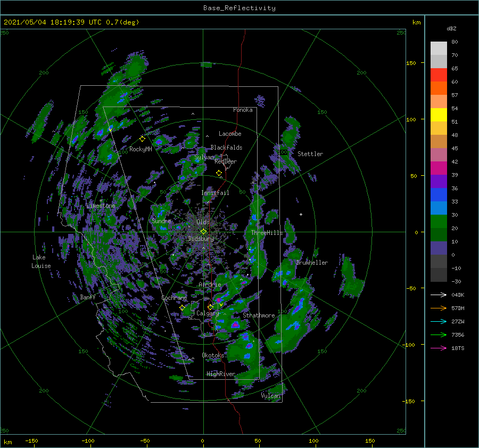Select the yellow diamond marker beside RockyMH
This screenshot has width=479, height=448.
[x=142, y=139]
